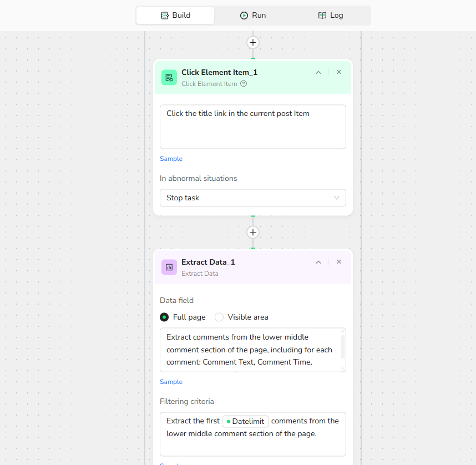
Task: Remove the Click Element Item_1 card
Action: tap(339, 72)
